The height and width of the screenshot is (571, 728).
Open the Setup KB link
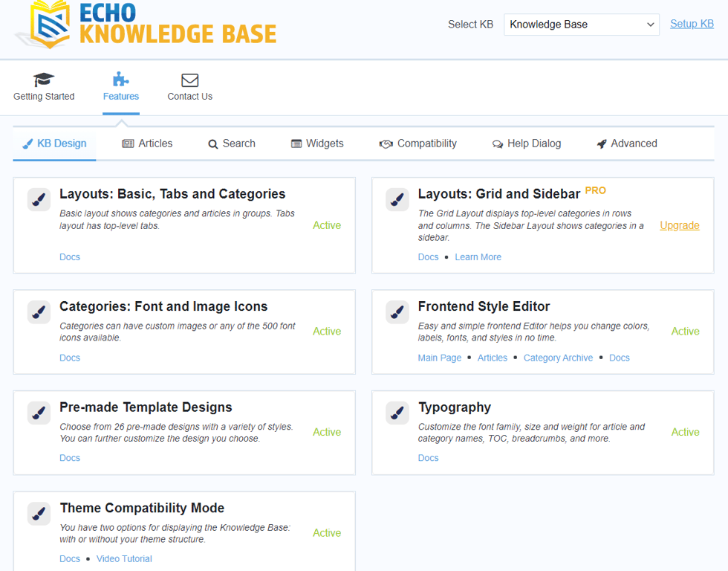tap(692, 23)
